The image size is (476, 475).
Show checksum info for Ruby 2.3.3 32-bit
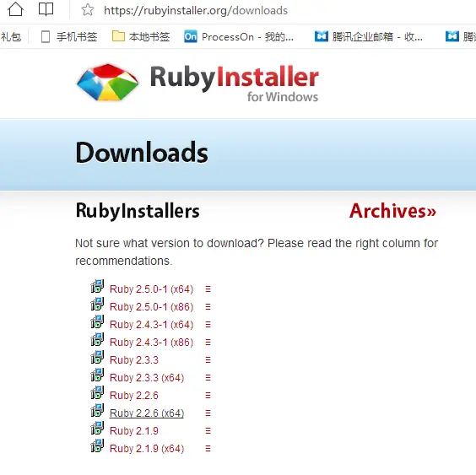coord(208,359)
